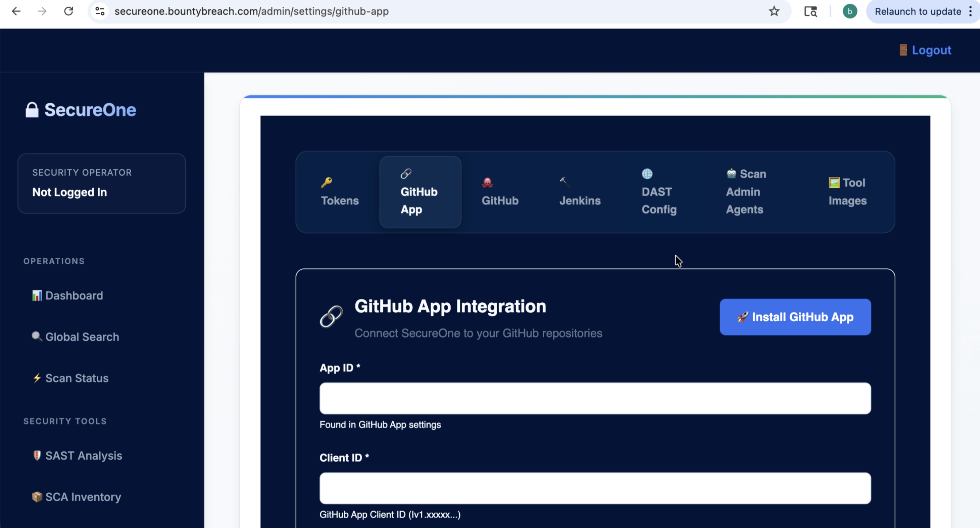Click the 'Client ID *' field label
The image size is (980, 528).
(x=344, y=458)
